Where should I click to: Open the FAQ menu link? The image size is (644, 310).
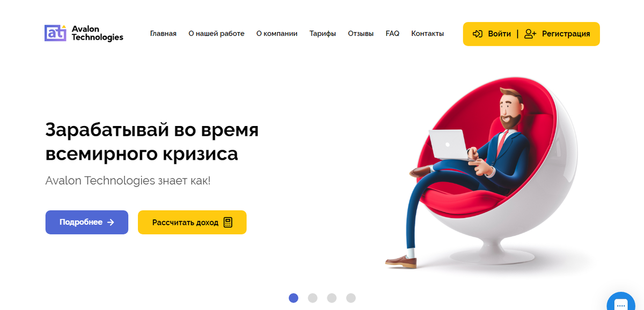tap(392, 33)
